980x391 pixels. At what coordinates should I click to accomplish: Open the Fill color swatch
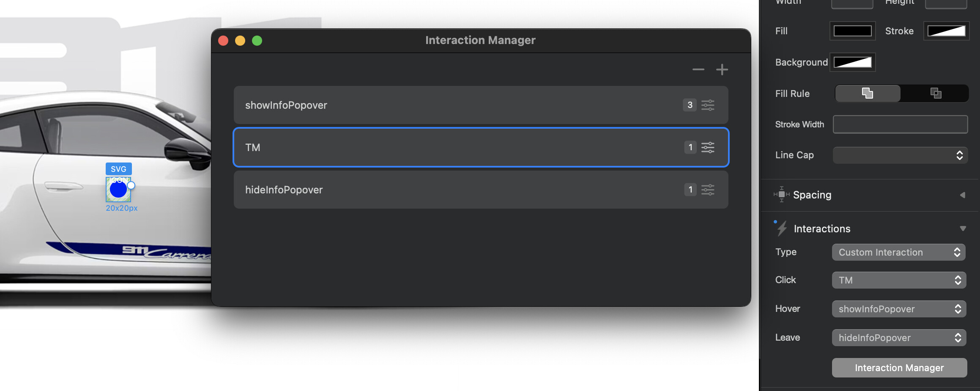coord(852,31)
